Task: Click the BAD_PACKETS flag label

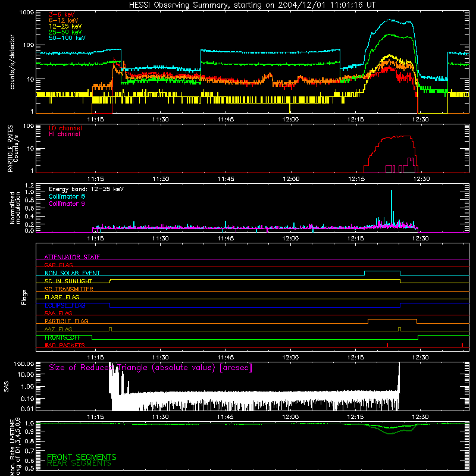Action: click(65, 345)
